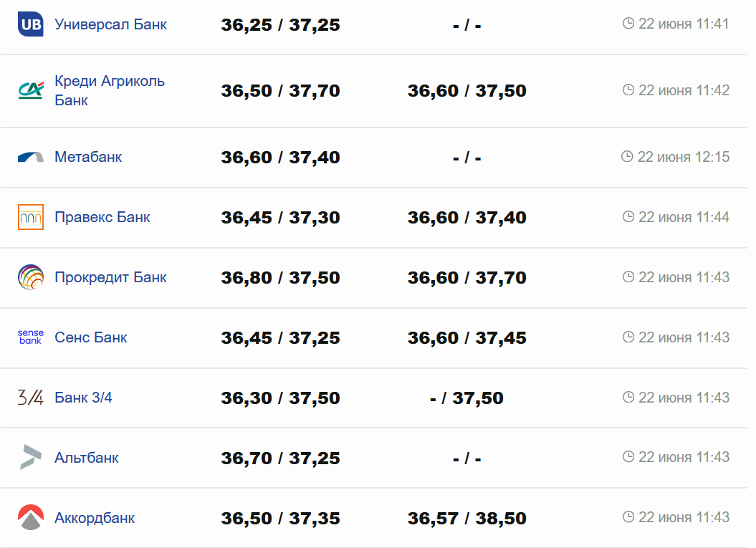Visit the Альтбанк bank link
This screenshot has width=756, height=548.
click(x=87, y=458)
